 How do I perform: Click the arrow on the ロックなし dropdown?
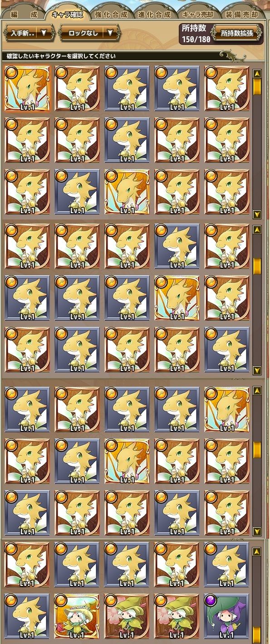coord(110,33)
